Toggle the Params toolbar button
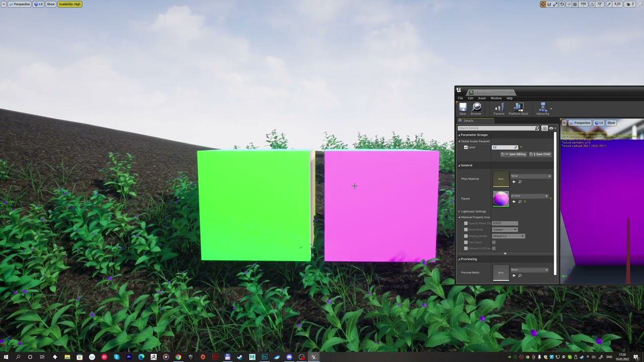This screenshot has height=362, width=644. click(x=499, y=109)
